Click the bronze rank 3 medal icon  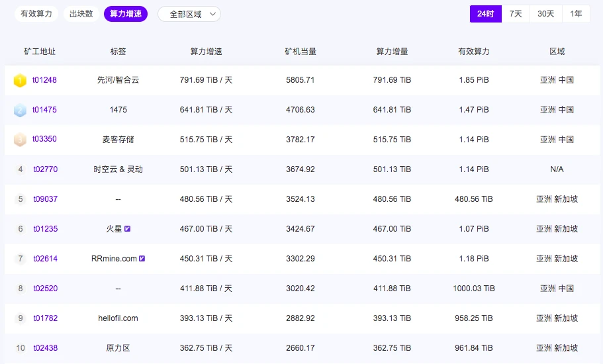click(20, 140)
